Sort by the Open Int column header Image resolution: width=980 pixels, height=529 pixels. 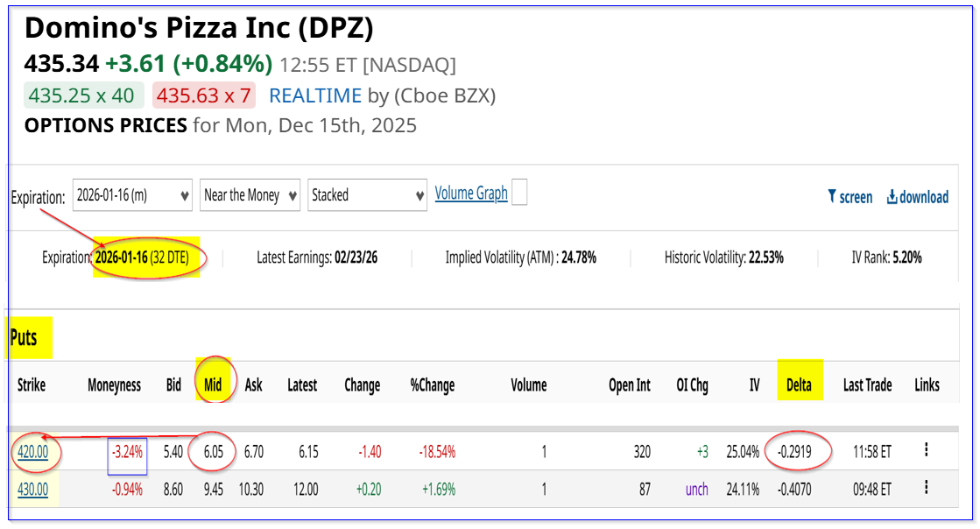click(x=630, y=384)
